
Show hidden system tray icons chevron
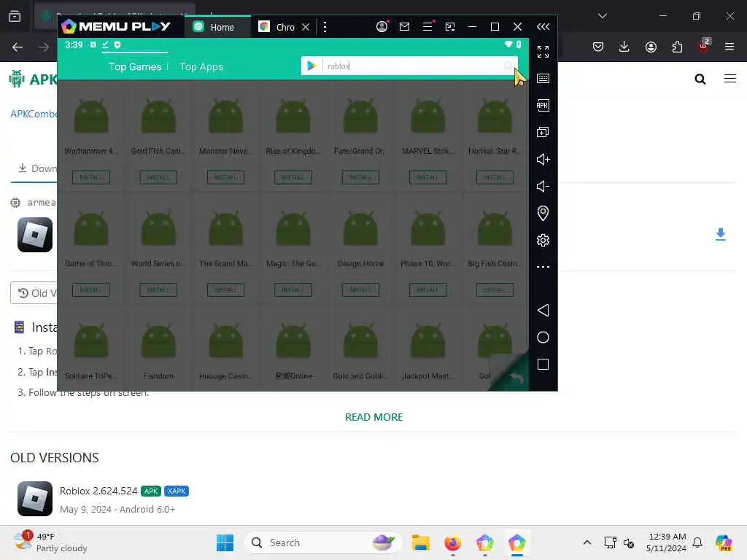coord(587,542)
